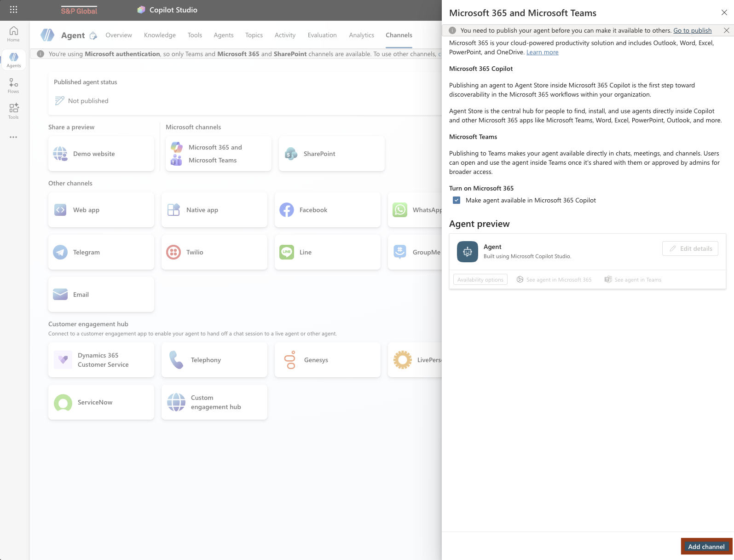Dismiss the publish notification banner
The width and height of the screenshot is (734, 560).
(x=727, y=30)
